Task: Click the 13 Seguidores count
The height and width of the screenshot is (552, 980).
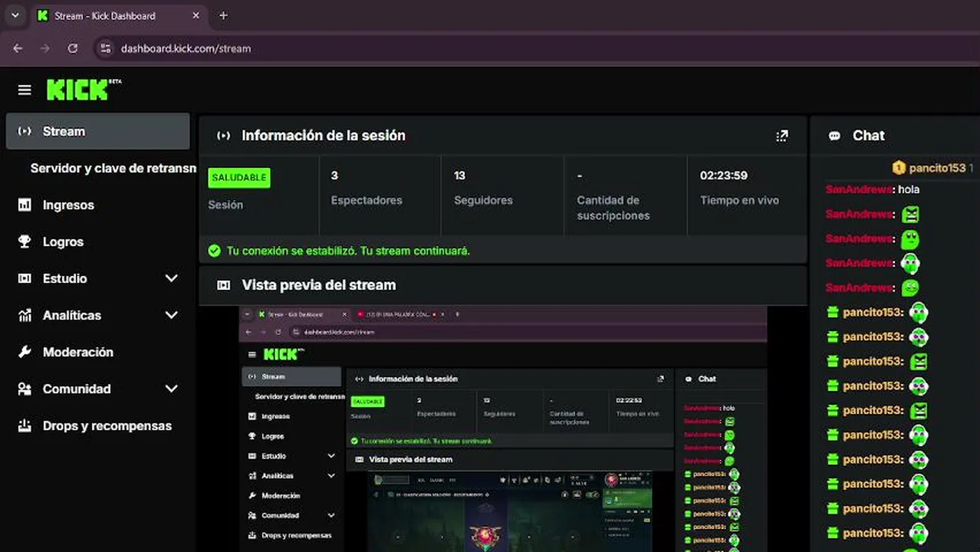Action: pyautogui.click(x=459, y=176)
